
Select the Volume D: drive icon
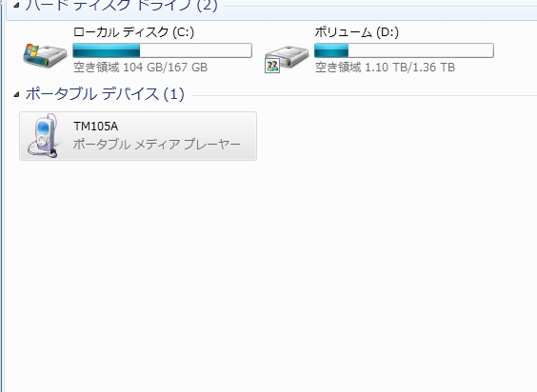click(287, 58)
